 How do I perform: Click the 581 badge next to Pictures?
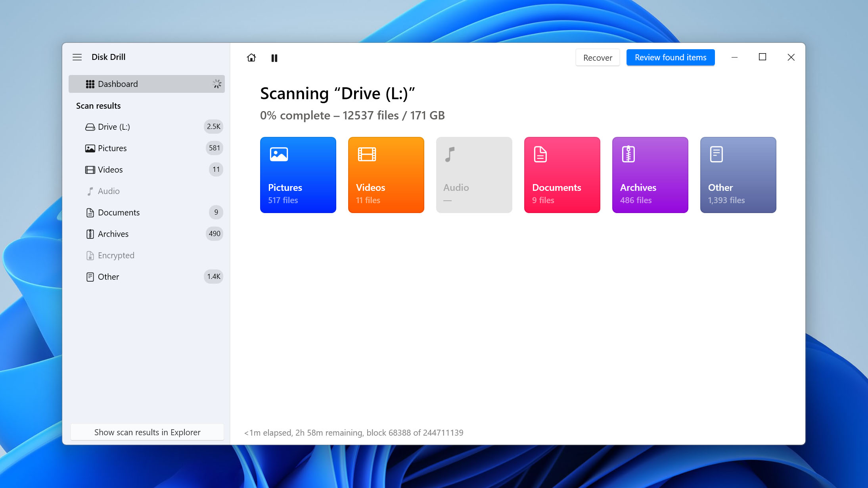pos(215,148)
